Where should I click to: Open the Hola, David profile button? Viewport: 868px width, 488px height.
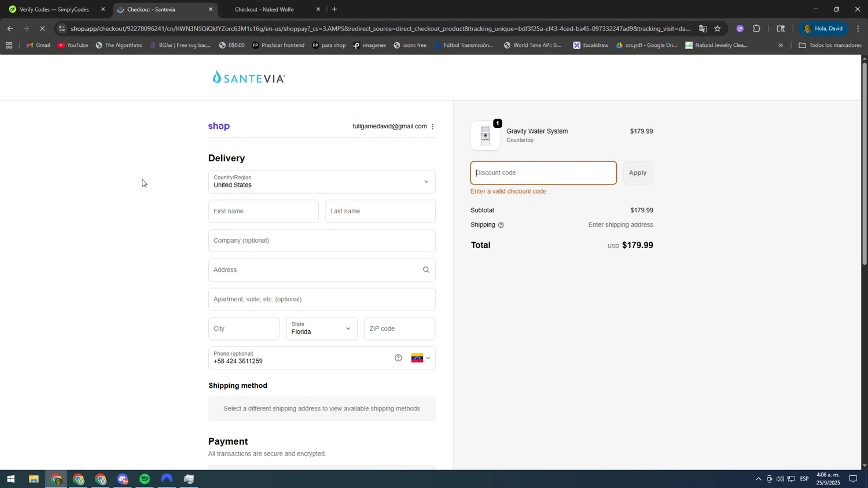823,28
